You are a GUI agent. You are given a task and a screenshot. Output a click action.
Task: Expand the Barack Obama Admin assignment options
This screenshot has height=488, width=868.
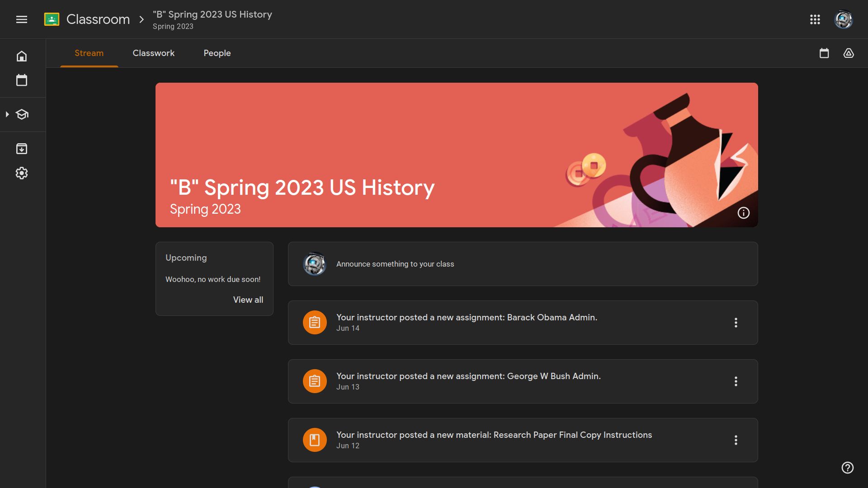pyautogui.click(x=736, y=322)
